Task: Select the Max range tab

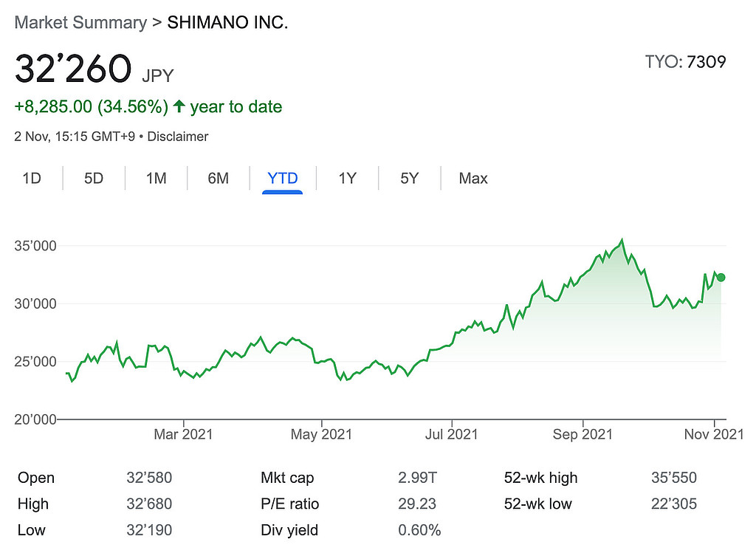Action: pos(473,178)
